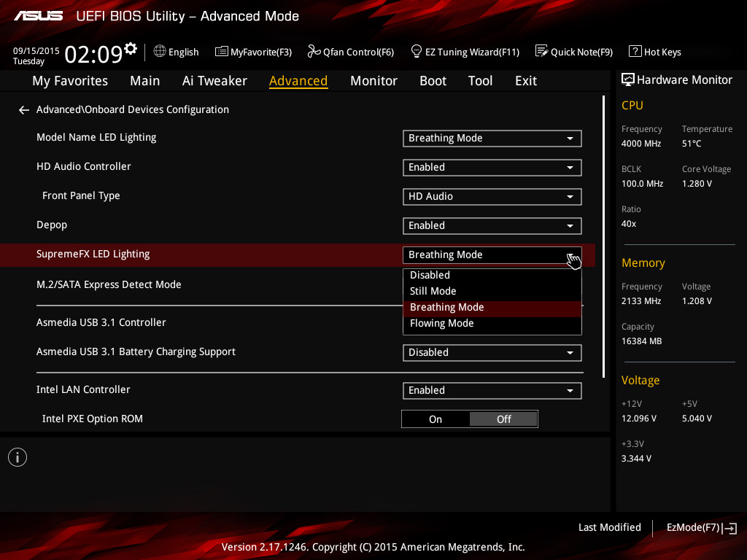The image size is (747, 560).
Task: Open Quick Note(F9) notepad icon
Action: [541, 51]
